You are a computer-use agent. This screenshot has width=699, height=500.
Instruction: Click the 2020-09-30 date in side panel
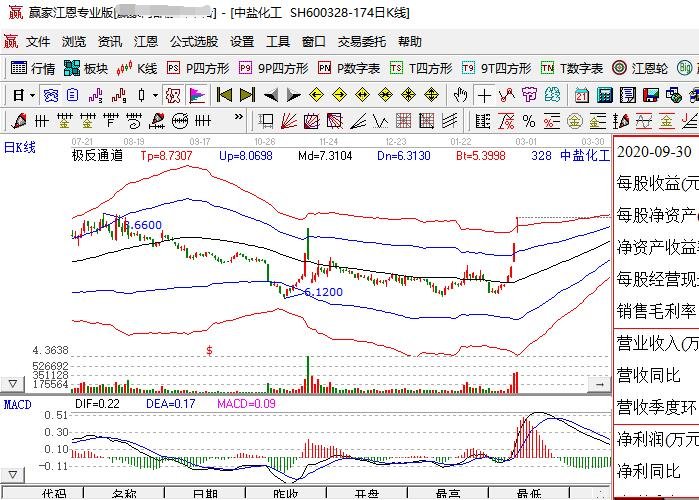tap(654, 152)
